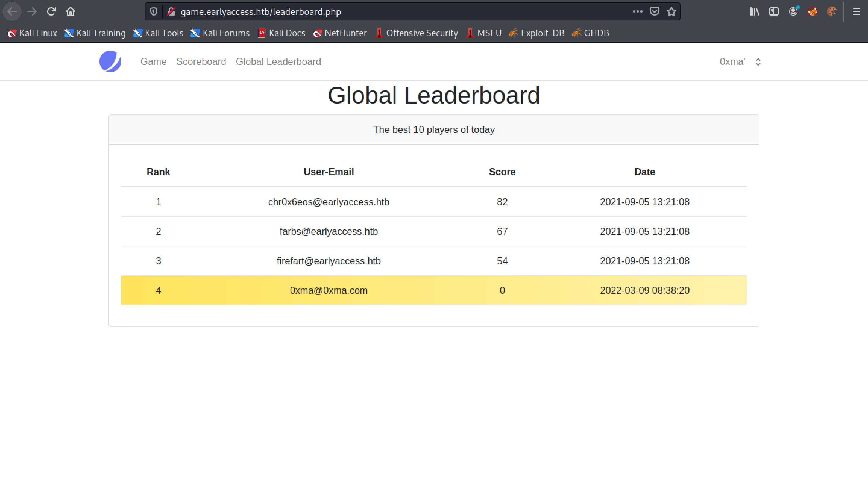Open the Kali Tools bookmark
This screenshot has height=486, width=868.
tap(158, 33)
